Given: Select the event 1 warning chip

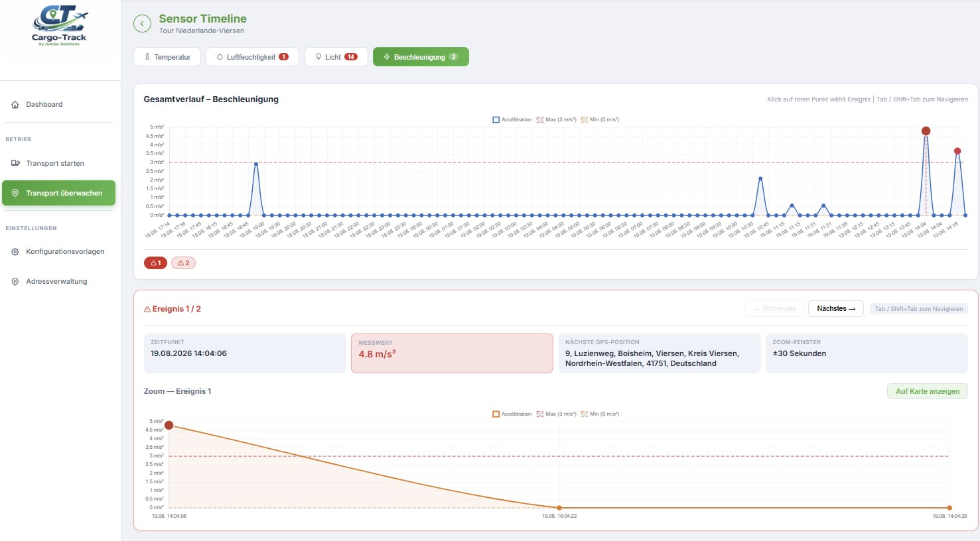Looking at the screenshot, I should pyautogui.click(x=155, y=263).
